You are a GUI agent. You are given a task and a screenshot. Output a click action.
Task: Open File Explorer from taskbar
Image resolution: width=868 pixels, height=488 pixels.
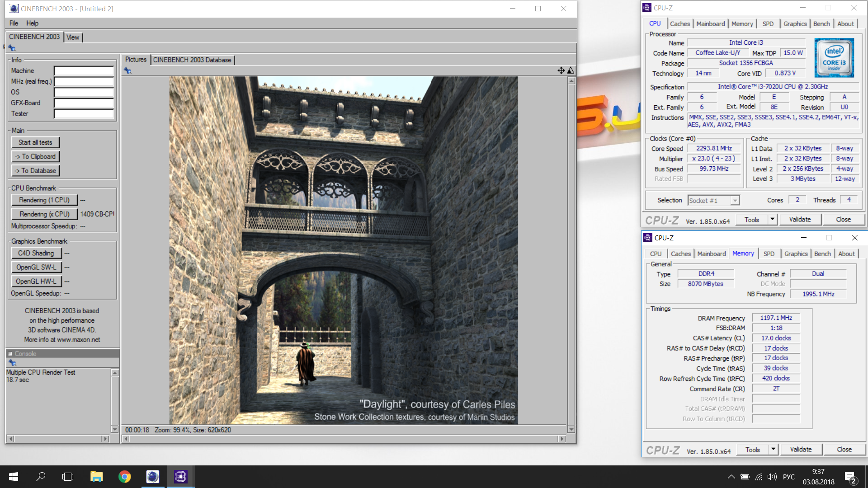pos(96,477)
